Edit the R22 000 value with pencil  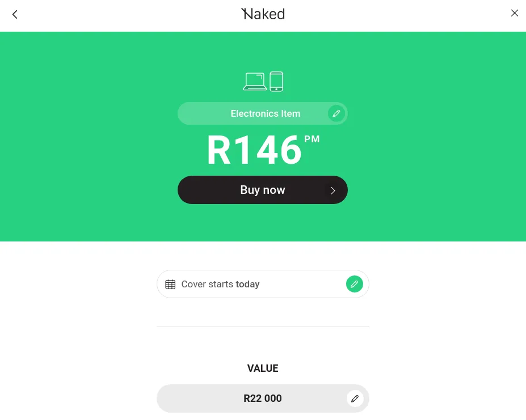click(355, 398)
